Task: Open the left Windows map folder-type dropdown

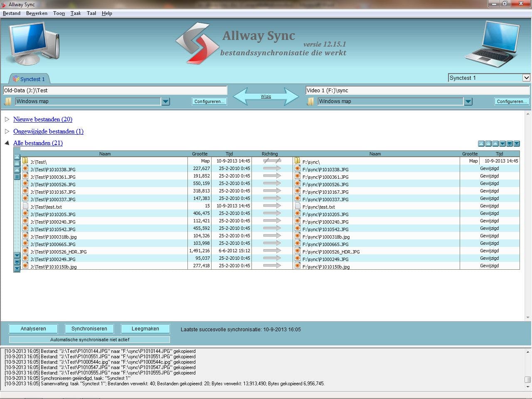Action: (165, 101)
